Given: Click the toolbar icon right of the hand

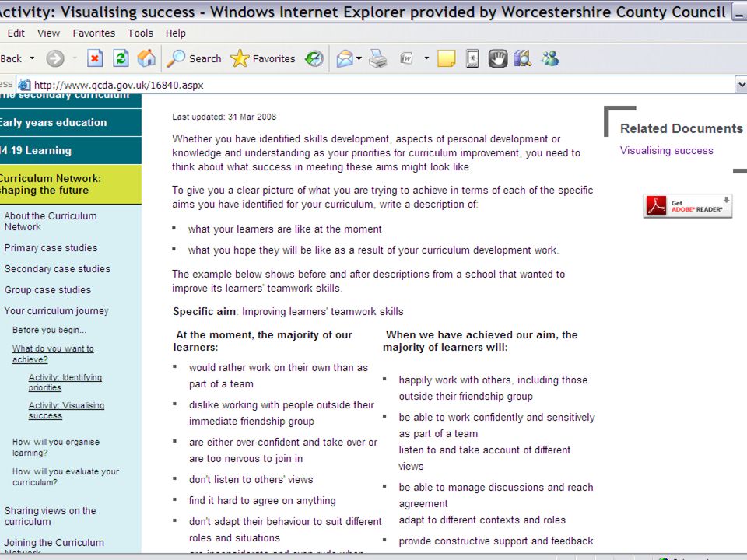Looking at the screenshot, I should (x=523, y=58).
